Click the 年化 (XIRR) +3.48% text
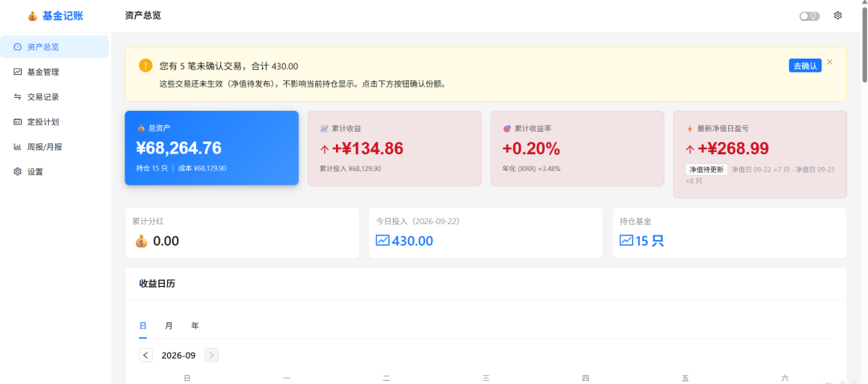 [x=531, y=168]
